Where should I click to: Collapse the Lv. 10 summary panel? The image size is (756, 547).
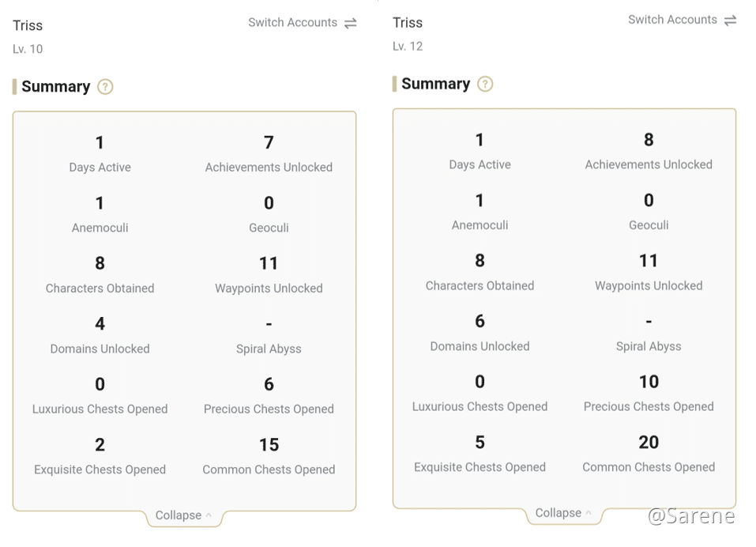(x=183, y=515)
